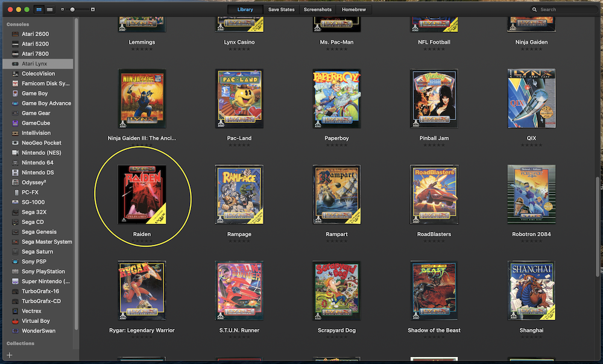
Task: Click the Nintendo (NES) icon
Action: click(15, 152)
